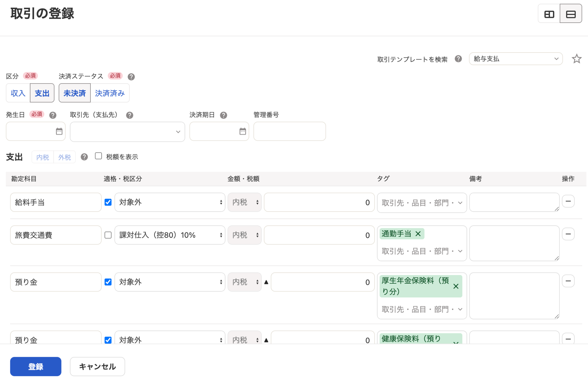Open 対象外 tax category dropdown for 給料手当
The height and width of the screenshot is (383, 588).
pyautogui.click(x=170, y=202)
